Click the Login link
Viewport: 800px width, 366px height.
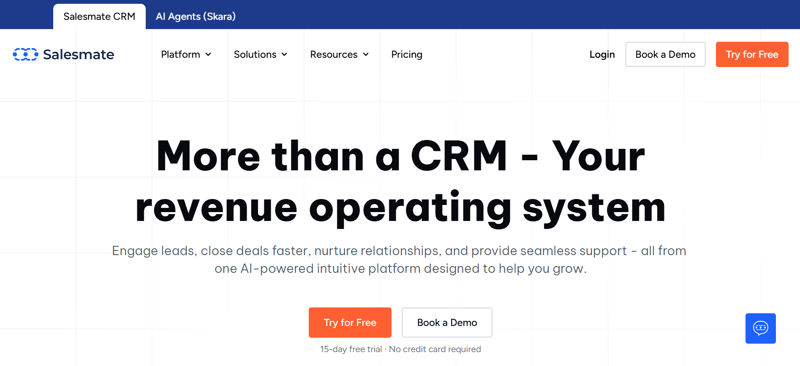(x=602, y=55)
